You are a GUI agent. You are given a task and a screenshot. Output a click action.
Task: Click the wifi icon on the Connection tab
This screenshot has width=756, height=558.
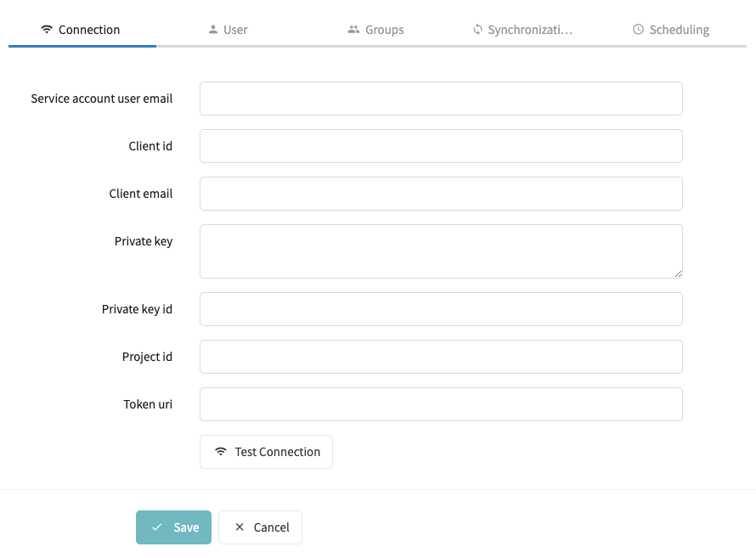pyautogui.click(x=47, y=30)
